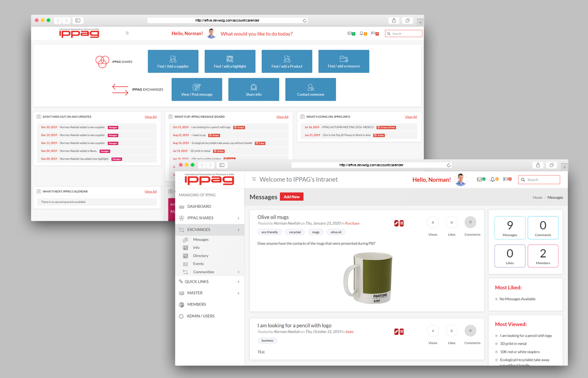
Task: Expand QUICK LINKS chevron in sidebar
Action: [x=239, y=282]
